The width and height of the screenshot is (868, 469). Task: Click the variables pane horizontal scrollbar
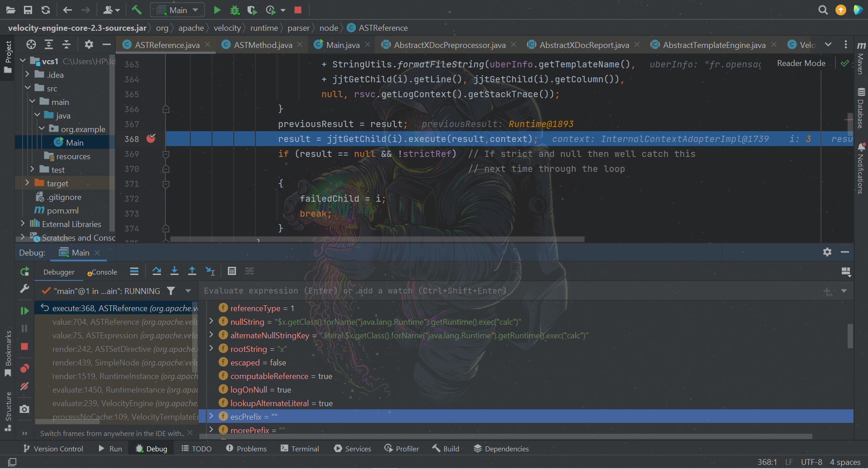tap(506, 436)
